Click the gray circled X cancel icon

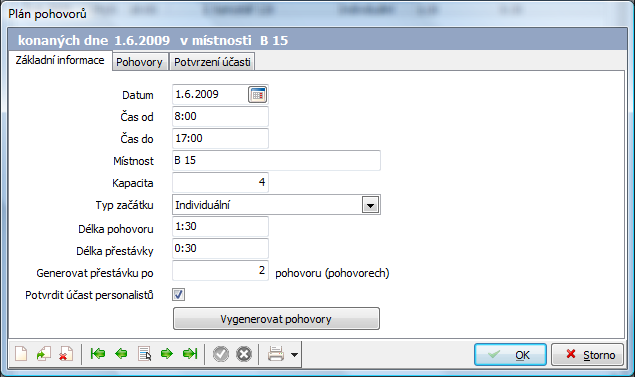coord(244,354)
